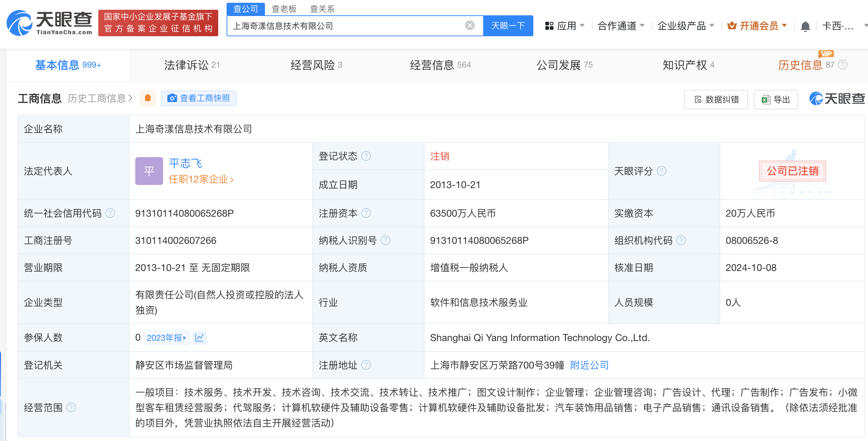The height and width of the screenshot is (441, 868).
Task: Click inside the company search input field
Action: (349, 25)
